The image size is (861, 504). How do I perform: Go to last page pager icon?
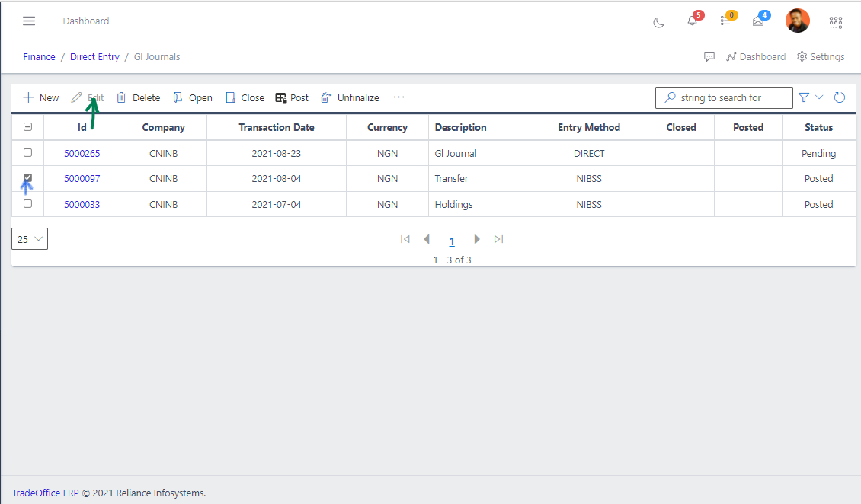[x=498, y=239]
